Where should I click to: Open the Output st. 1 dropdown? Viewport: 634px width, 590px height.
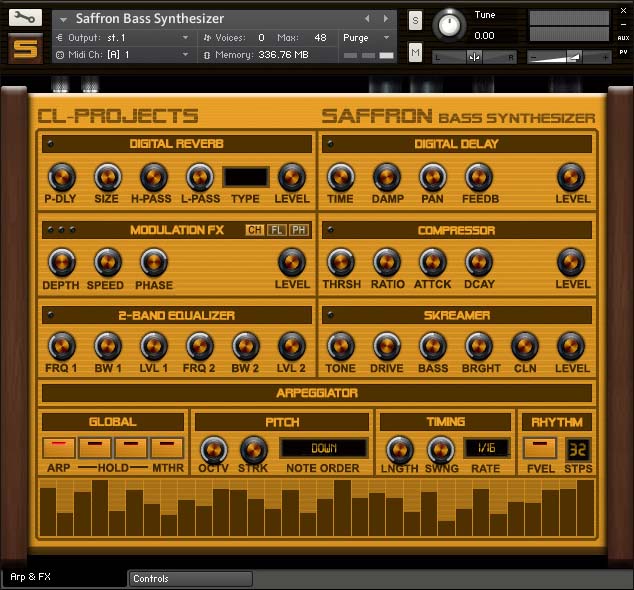coord(123,38)
